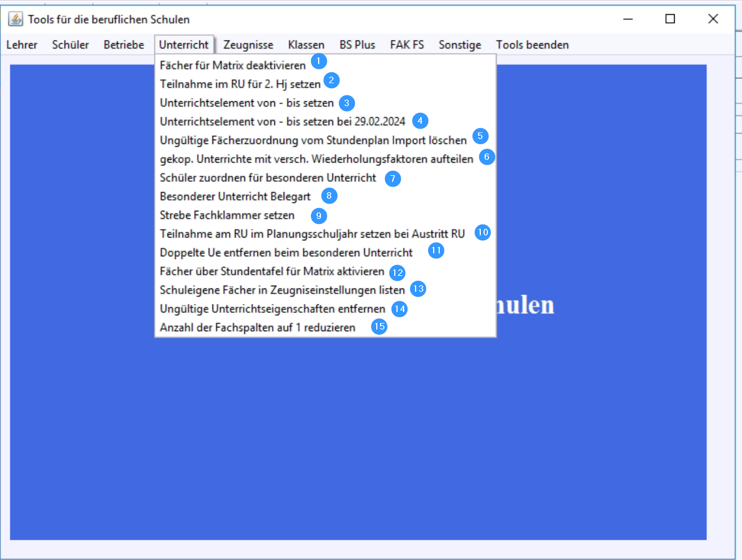
Task: Click the Java application icon in title bar
Action: click(15, 19)
